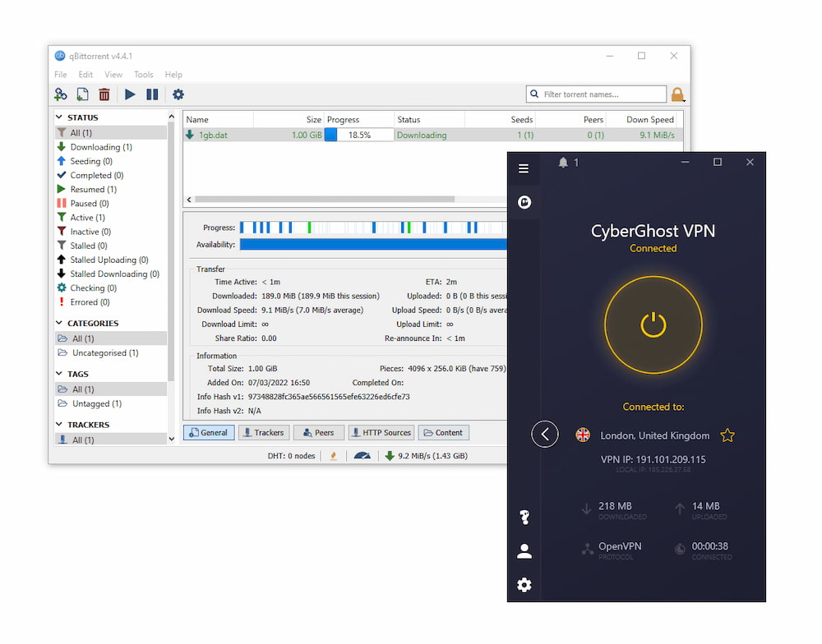Collapse the CATEGORIES section

pos(59,323)
